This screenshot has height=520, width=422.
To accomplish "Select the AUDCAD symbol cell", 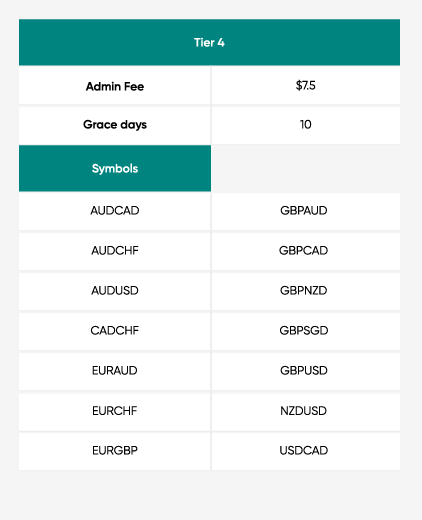I will coord(115,211).
